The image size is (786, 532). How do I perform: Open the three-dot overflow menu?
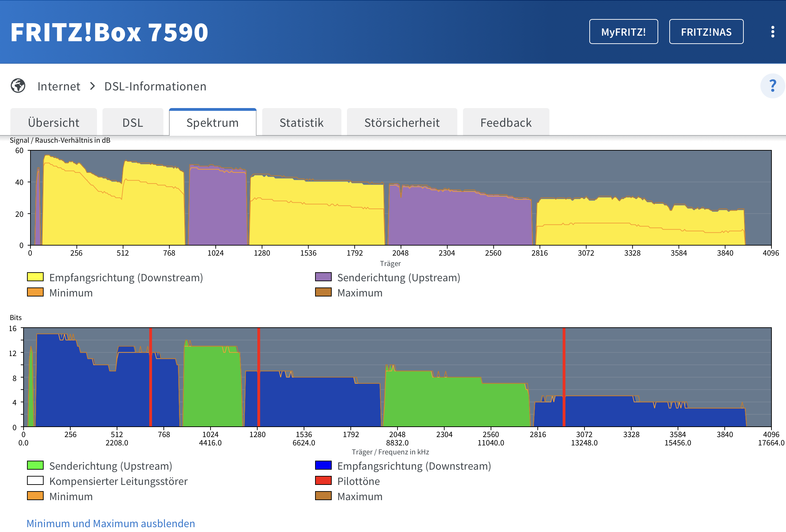772,32
